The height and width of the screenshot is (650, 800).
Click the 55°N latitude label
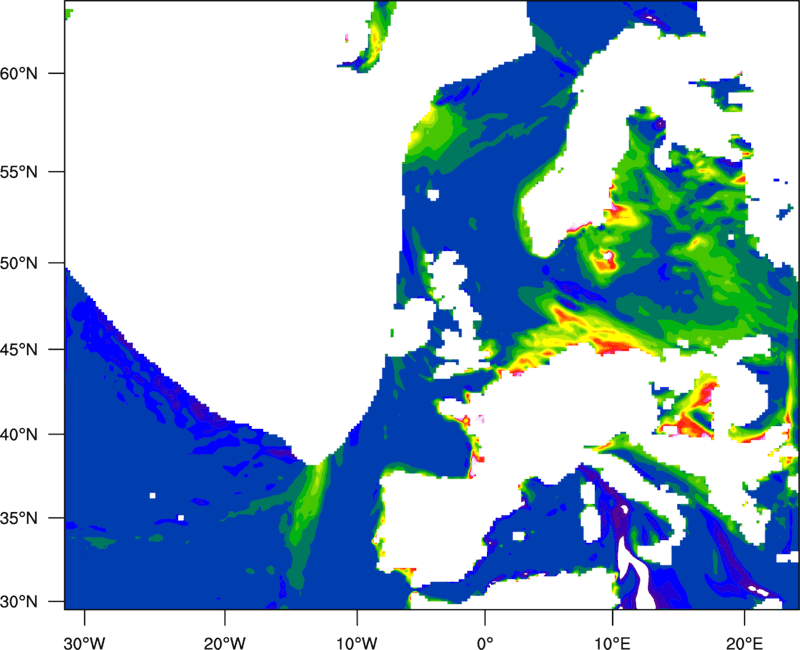[x=19, y=172]
